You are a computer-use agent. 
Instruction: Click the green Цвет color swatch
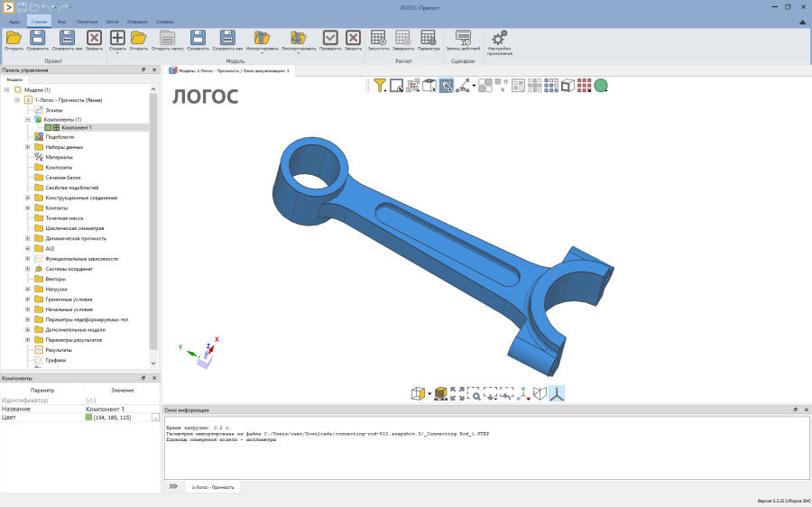pyautogui.click(x=88, y=418)
